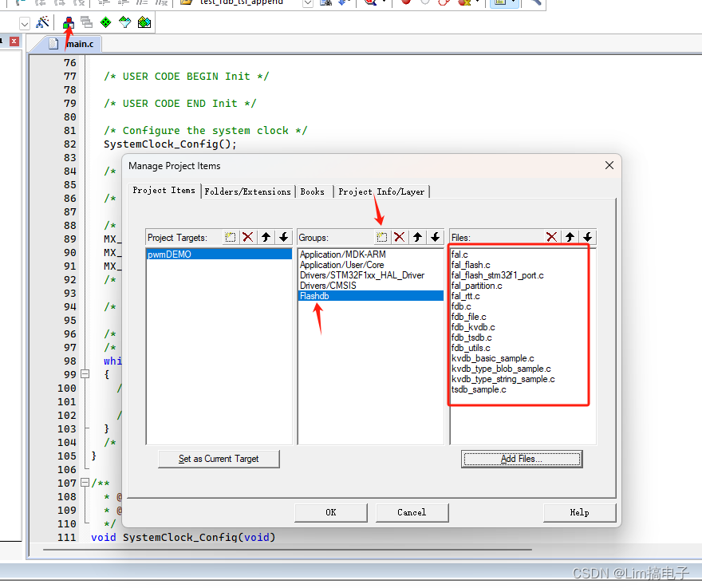This screenshot has width=702, height=588.
Task: Open the Manage Run-Time Environment icon
Action: click(105, 22)
